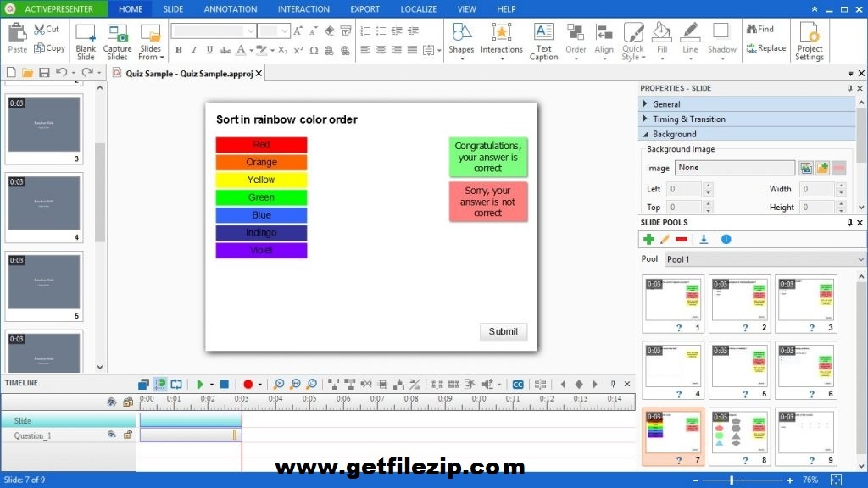This screenshot has width=868, height=488.
Task: Toggle visibility of Question_1 track
Action: (111, 435)
